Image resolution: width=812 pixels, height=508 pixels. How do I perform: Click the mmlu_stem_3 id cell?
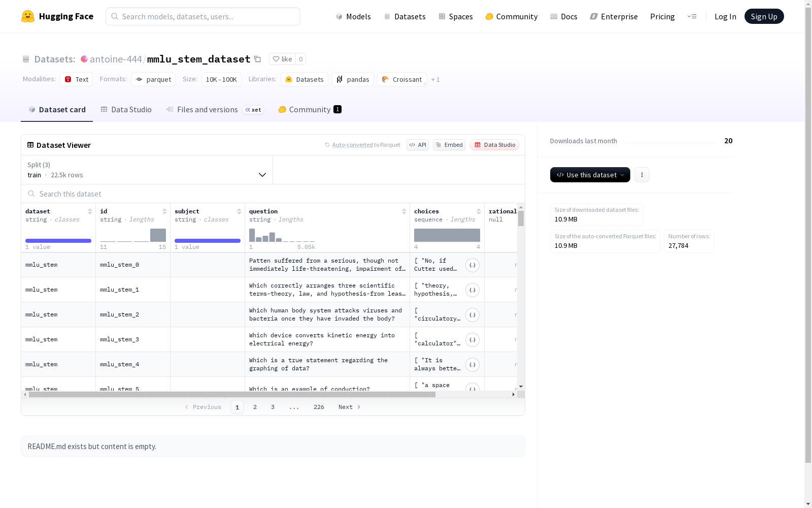coord(133,339)
